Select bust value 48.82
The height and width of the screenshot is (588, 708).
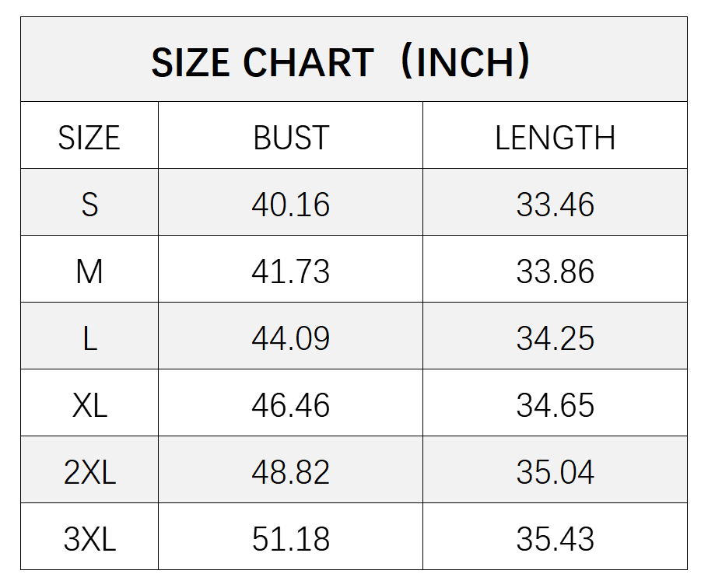point(291,472)
